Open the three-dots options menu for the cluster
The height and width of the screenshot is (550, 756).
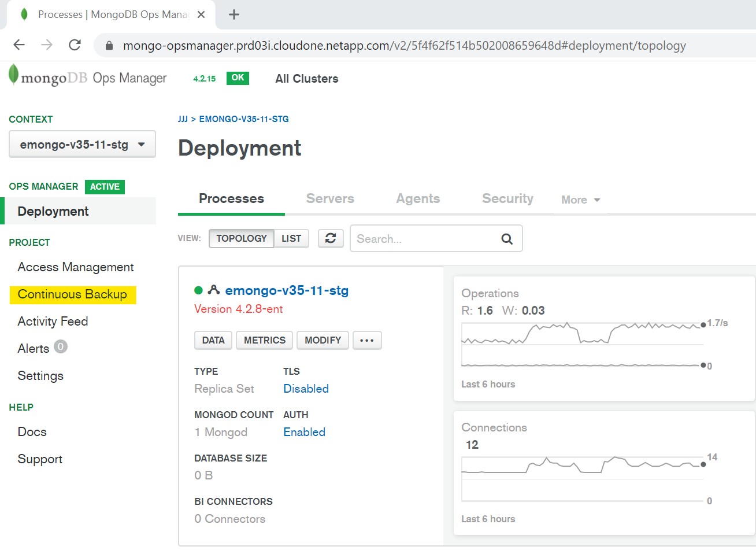tap(367, 340)
